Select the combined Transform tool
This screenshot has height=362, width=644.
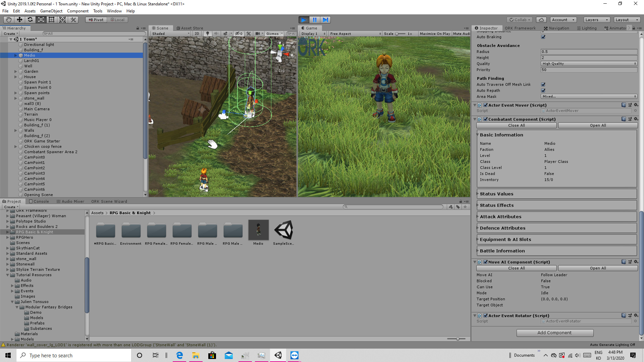(62, 20)
